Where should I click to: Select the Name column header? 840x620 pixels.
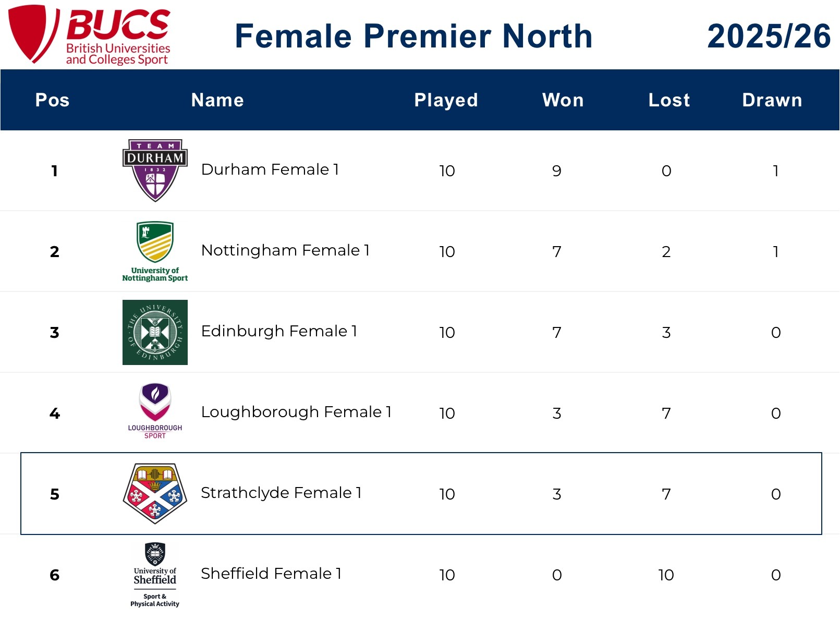[x=217, y=100]
